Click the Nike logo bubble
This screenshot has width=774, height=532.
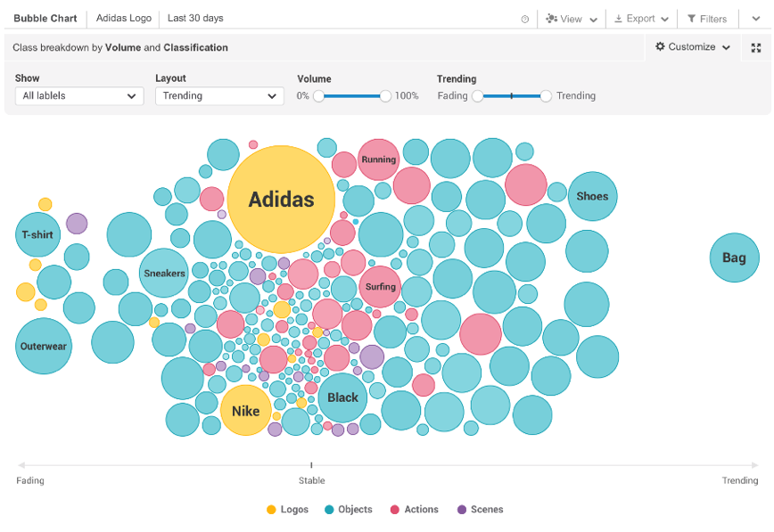(245, 411)
